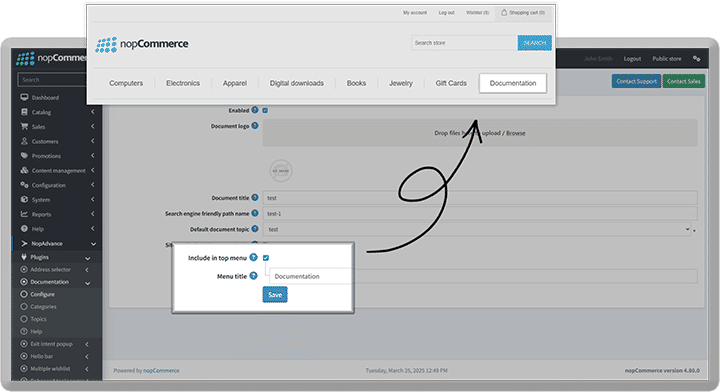Click the Shopping cart bag icon
The width and height of the screenshot is (720, 392).
pos(504,12)
